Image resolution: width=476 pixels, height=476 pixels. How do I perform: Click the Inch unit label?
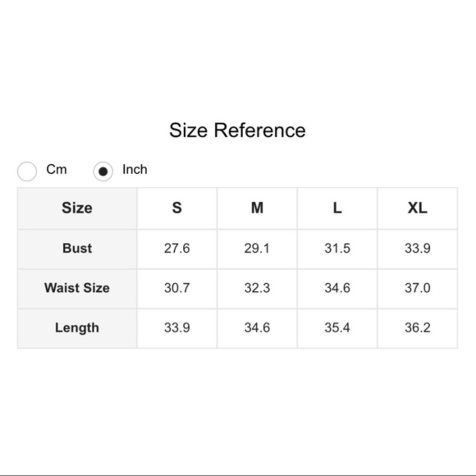[135, 169]
